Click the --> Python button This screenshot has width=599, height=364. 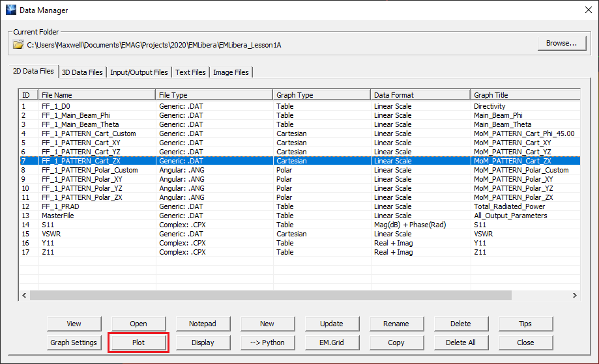(267, 343)
